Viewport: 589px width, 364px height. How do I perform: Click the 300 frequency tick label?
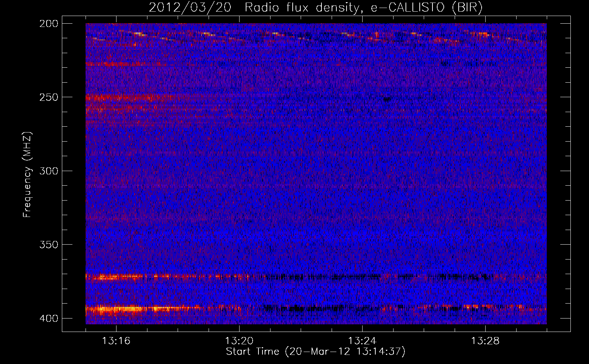tap(48, 171)
